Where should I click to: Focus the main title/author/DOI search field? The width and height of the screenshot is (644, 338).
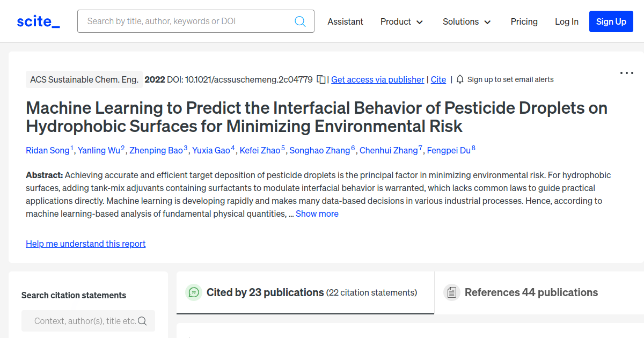(188, 21)
